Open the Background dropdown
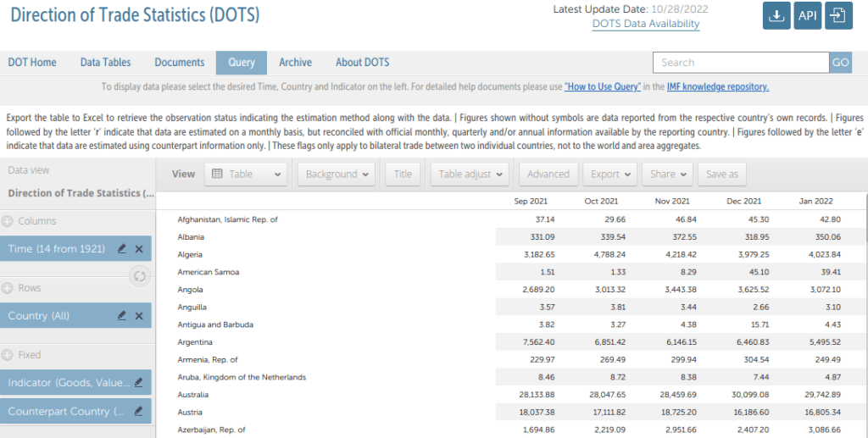This screenshot has height=438, width=868. pos(337,174)
